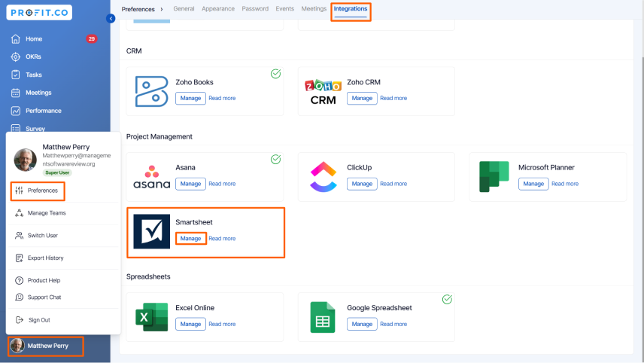Viewport: 644px width, 363px height.
Task: Read more about Google Spreadsheet
Action: [x=393, y=324]
